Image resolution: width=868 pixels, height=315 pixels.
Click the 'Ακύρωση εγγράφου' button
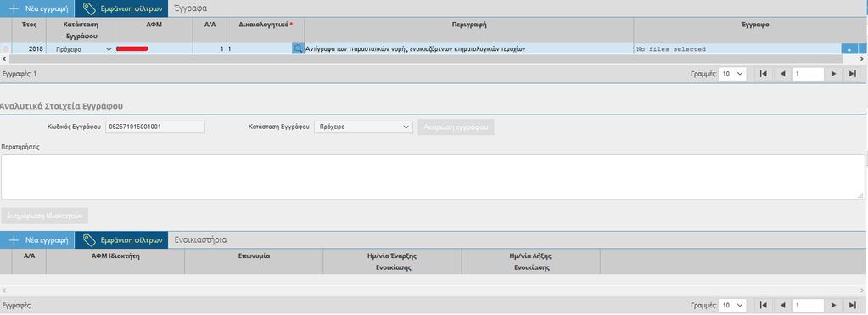456,127
